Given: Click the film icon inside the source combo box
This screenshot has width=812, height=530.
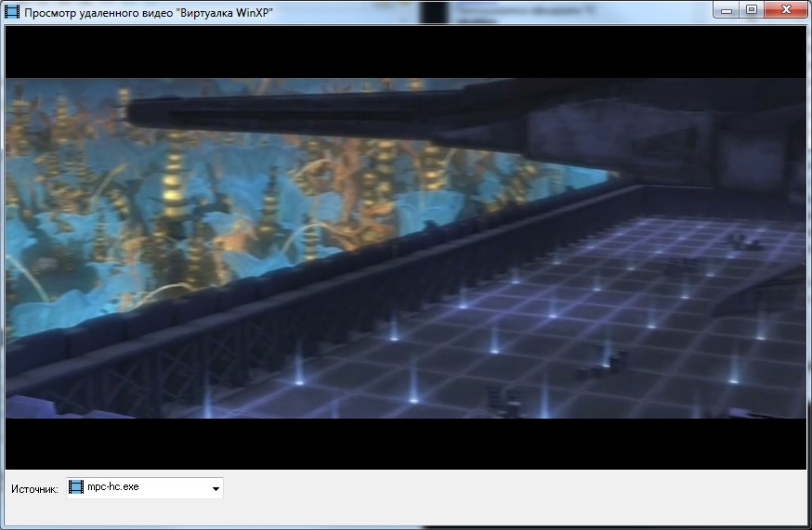Looking at the screenshot, I should pos(76,487).
